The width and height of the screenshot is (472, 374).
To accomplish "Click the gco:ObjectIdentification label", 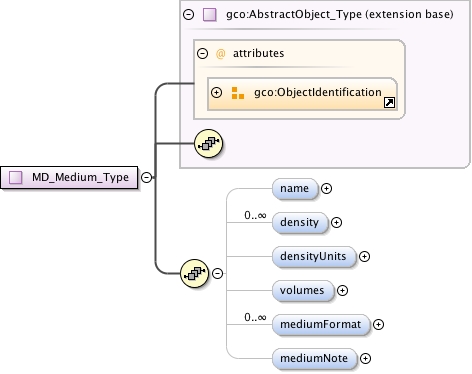I will [x=318, y=92].
